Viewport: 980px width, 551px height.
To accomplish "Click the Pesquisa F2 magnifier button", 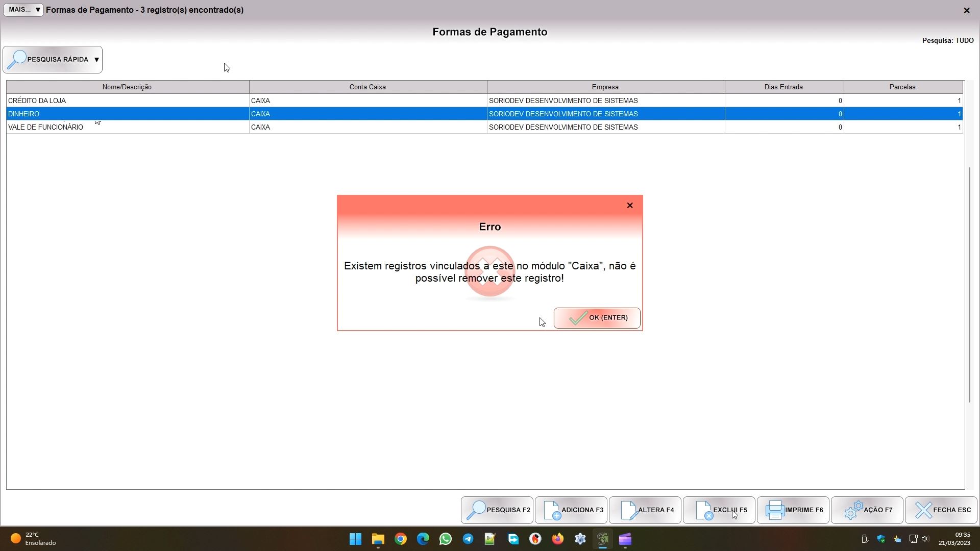I will [x=497, y=510].
